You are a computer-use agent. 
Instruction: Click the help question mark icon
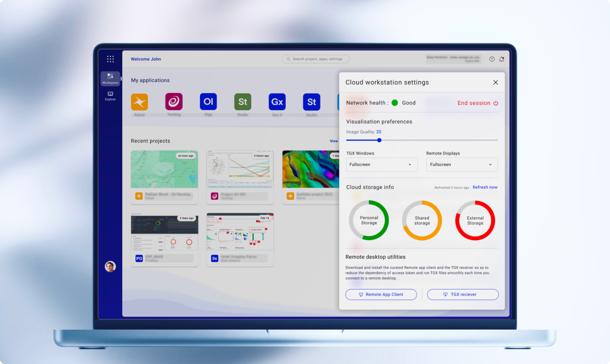coord(492,59)
